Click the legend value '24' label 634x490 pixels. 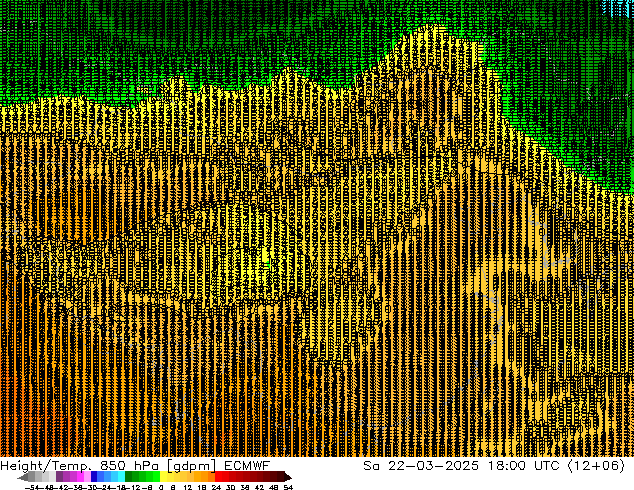216,488
